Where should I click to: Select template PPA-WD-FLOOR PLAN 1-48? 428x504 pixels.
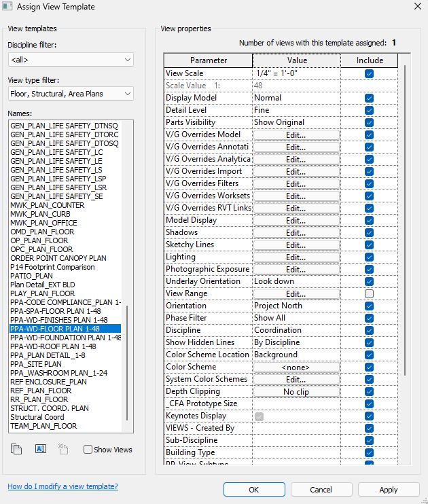coord(65,329)
